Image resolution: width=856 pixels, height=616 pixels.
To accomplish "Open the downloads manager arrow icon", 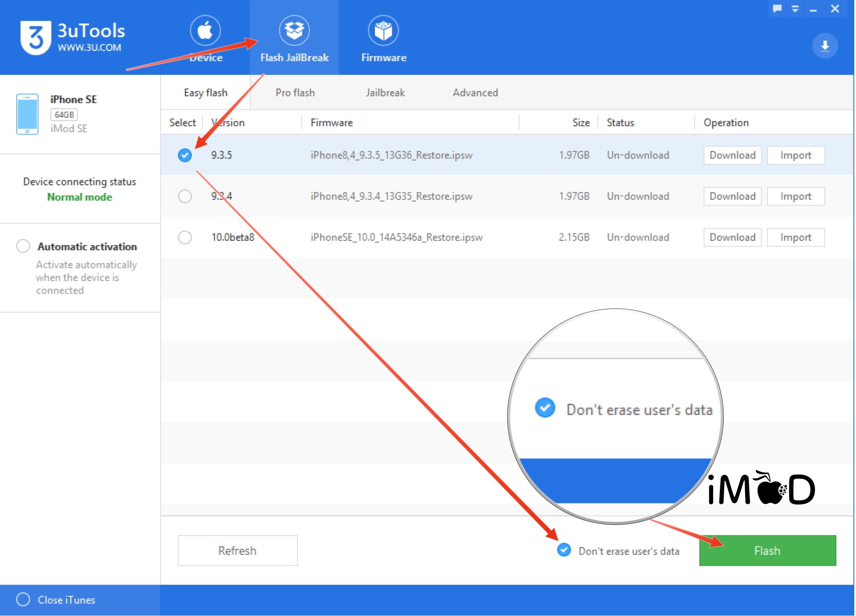I will [825, 46].
